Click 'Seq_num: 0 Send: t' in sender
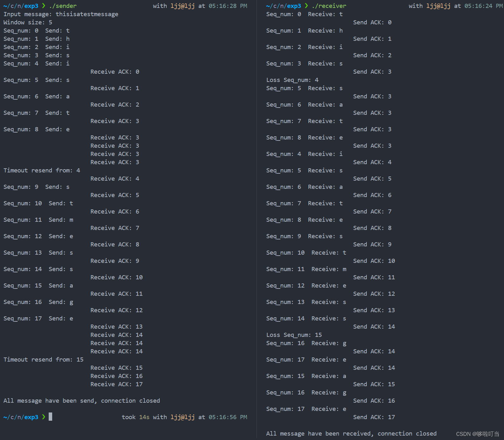The image size is (504, 440). coord(36,31)
